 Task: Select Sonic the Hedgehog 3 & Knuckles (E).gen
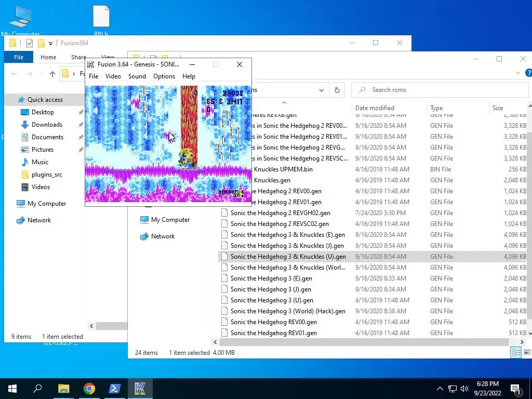click(373, 235)
